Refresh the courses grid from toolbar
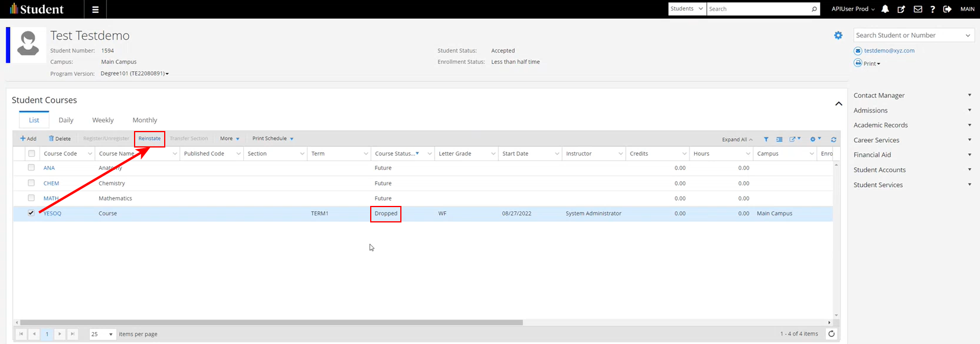980x344 pixels. coord(834,139)
